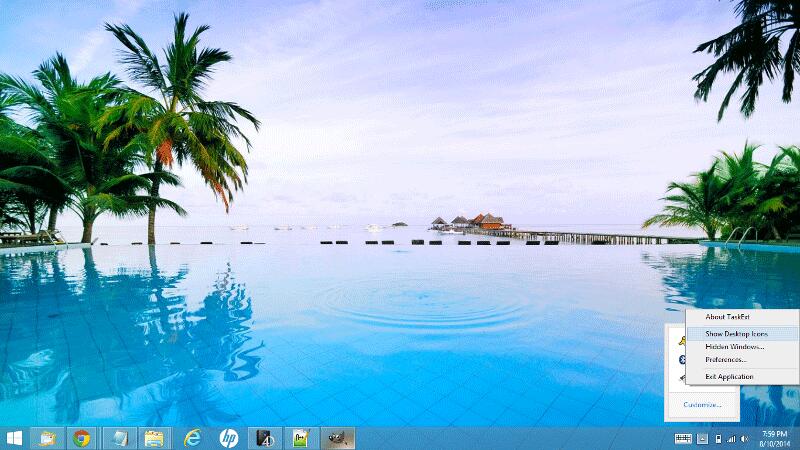Open Preferences from TaskExt menu
The height and width of the screenshot is (450, 800).
[x=726, y=359]
